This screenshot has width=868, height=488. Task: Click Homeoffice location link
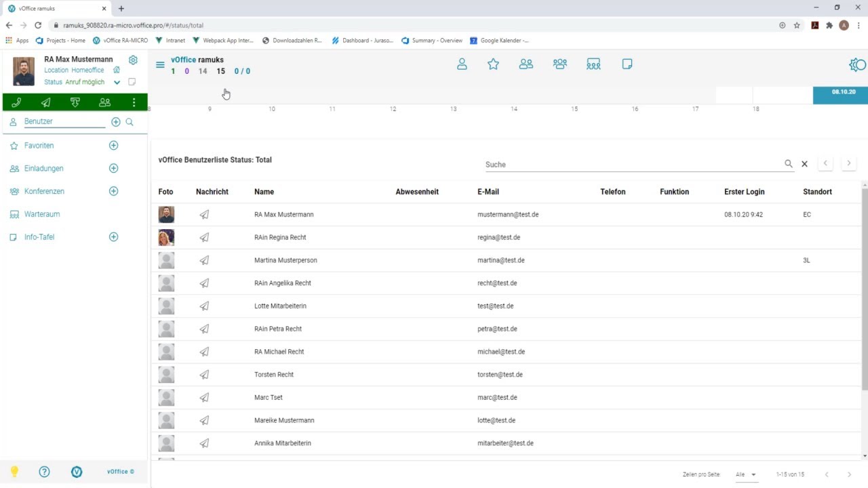pos(87,70)
